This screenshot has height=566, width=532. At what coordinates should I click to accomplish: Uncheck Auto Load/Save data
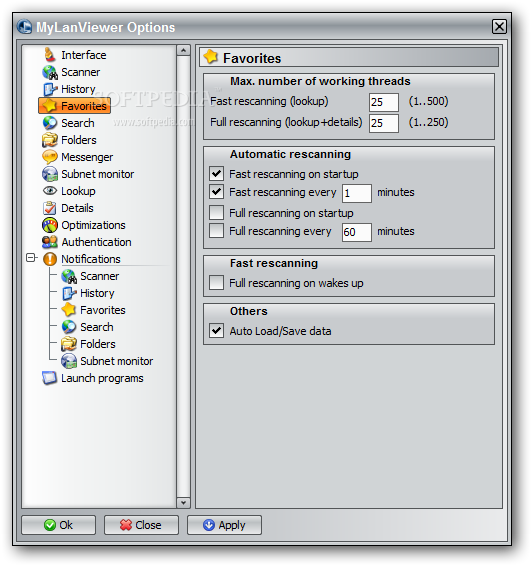pos(216,331)
